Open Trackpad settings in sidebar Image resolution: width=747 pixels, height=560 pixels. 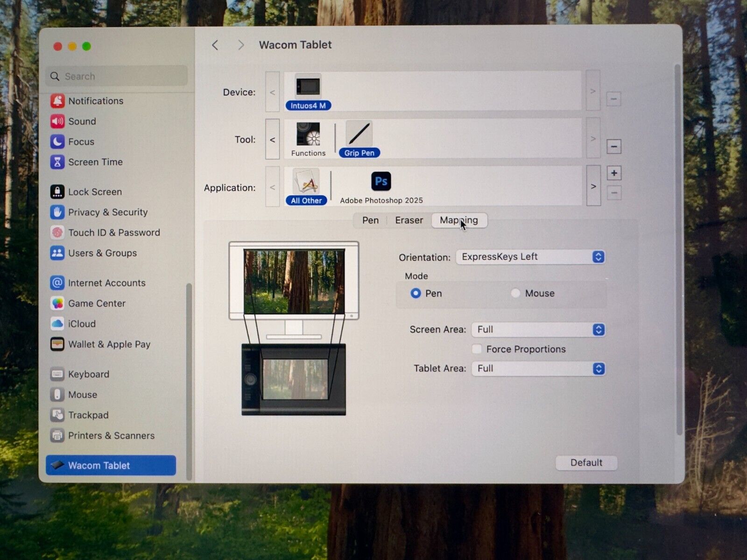pos(79,415)
